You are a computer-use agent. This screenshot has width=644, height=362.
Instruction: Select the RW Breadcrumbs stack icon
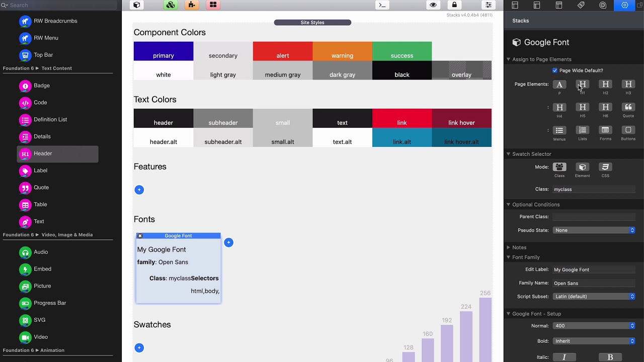[25, 21]
